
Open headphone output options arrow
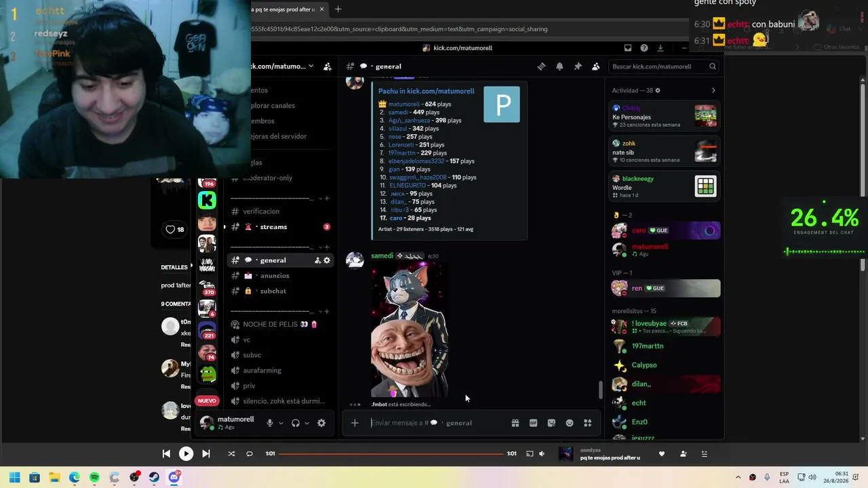point(307,423)
